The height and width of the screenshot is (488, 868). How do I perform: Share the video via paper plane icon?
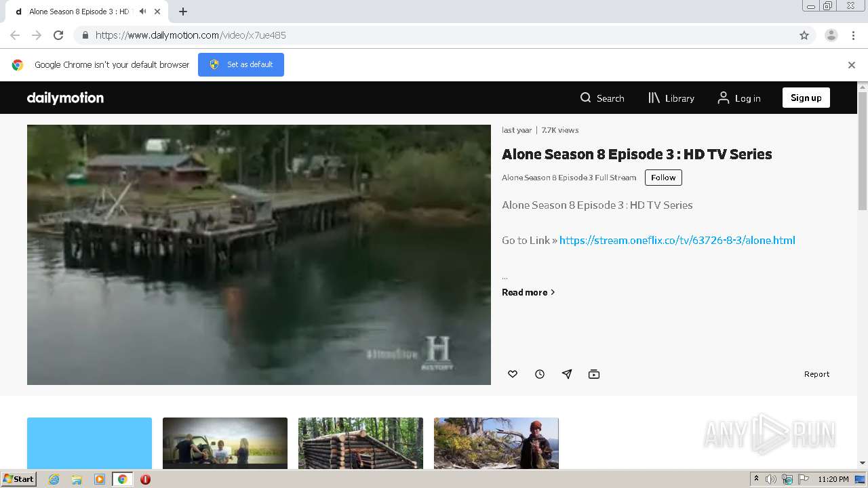coord(567,374)
